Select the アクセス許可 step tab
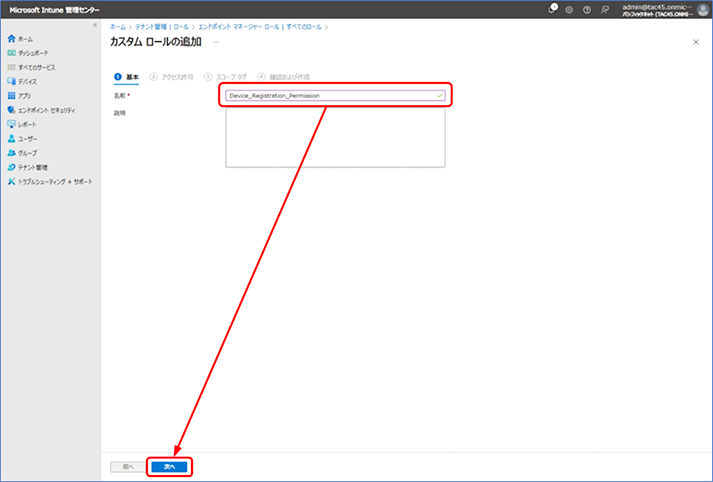This screenshot has width=713, height=482. pyautogui.click(x=171, y=77)
